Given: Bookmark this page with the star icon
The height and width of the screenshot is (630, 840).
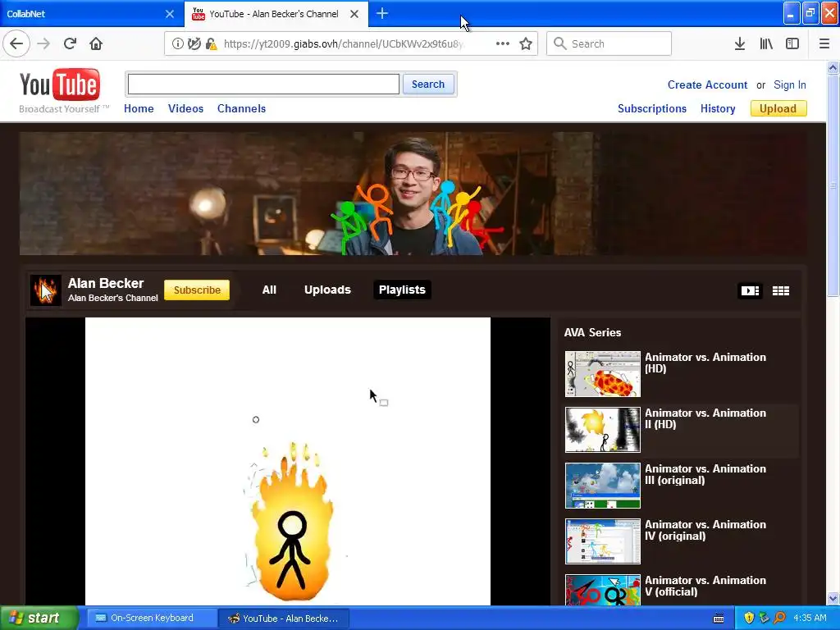Looking at the screenshot, I should 526,43.
